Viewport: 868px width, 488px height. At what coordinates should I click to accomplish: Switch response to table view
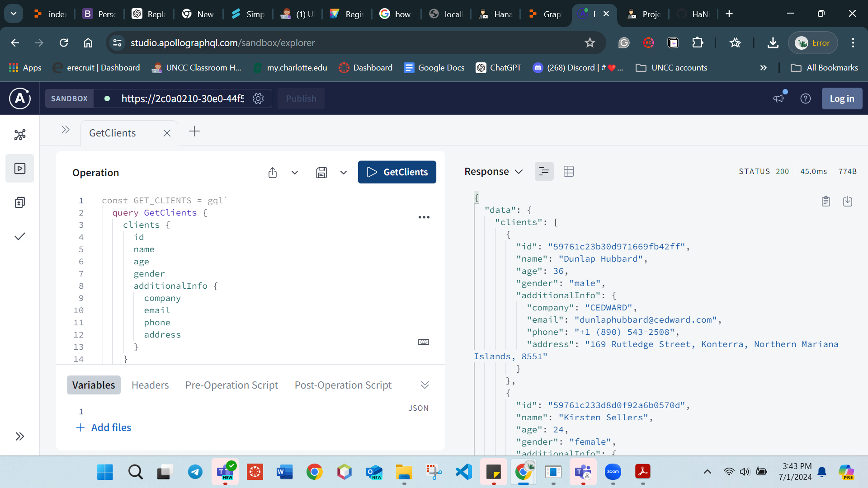[569, 171]
